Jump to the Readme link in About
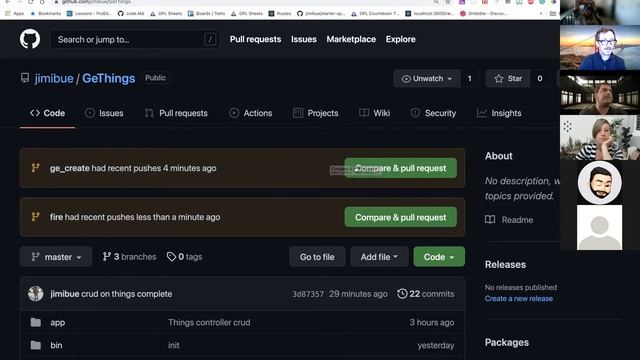This screenshot has height=360, width=640. (x=517, y=220)
